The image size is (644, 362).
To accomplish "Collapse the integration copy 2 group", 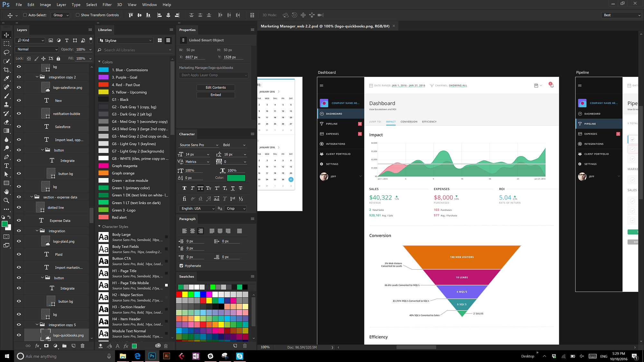I will [x=37, y=77].
